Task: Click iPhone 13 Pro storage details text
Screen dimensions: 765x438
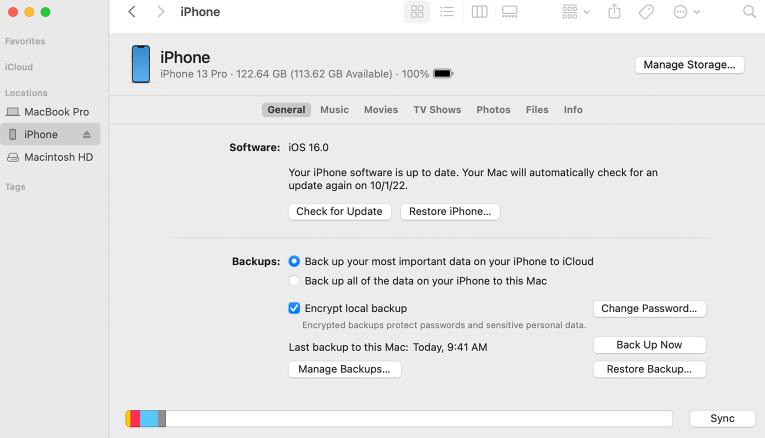Action: 295,74
